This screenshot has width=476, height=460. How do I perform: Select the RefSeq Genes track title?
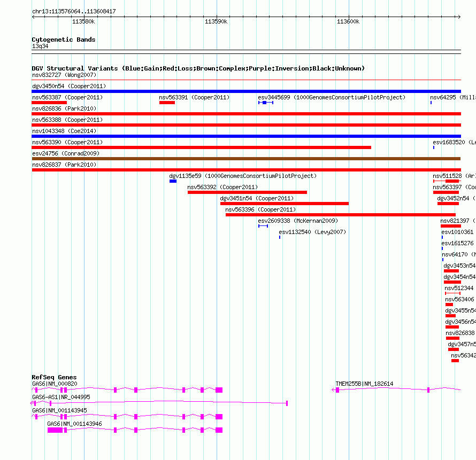coord(54,377)
